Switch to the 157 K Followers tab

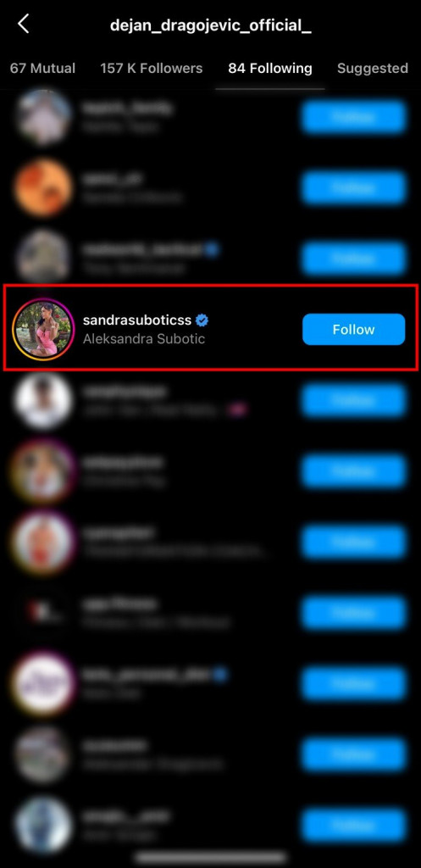(151, 69)
